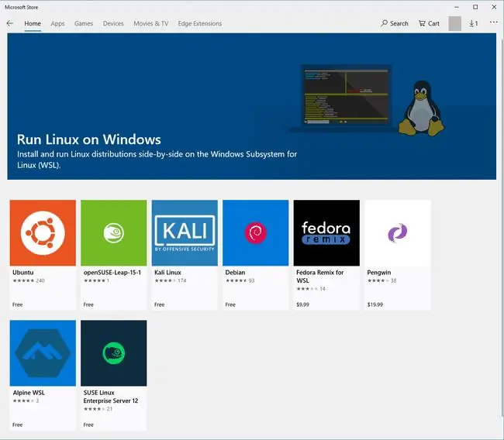This screenshot has width=504, height=440.
Task: Click the Pengwin rating with 38 reviews
Action: point(381,280)
